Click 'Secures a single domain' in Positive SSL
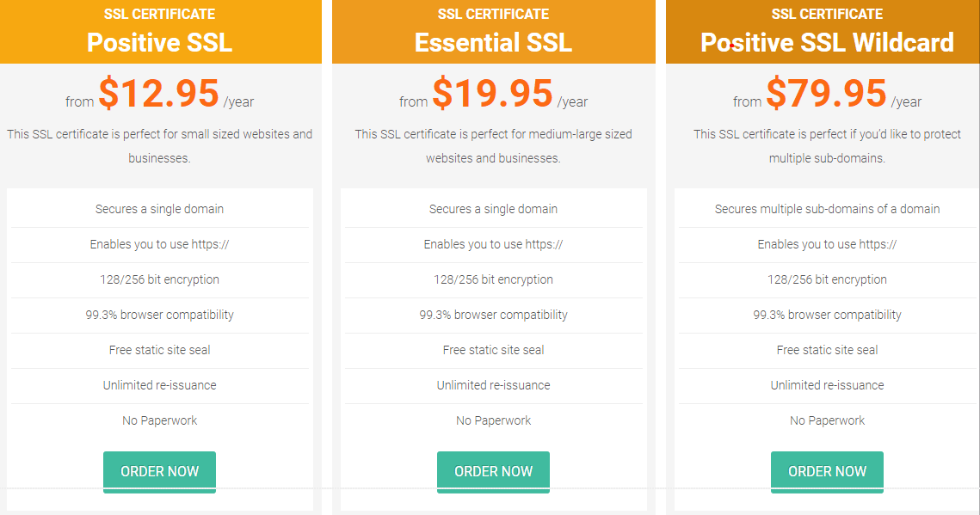Image resolution: width=980 pixels, height=515 pixels. click(159, 209)
